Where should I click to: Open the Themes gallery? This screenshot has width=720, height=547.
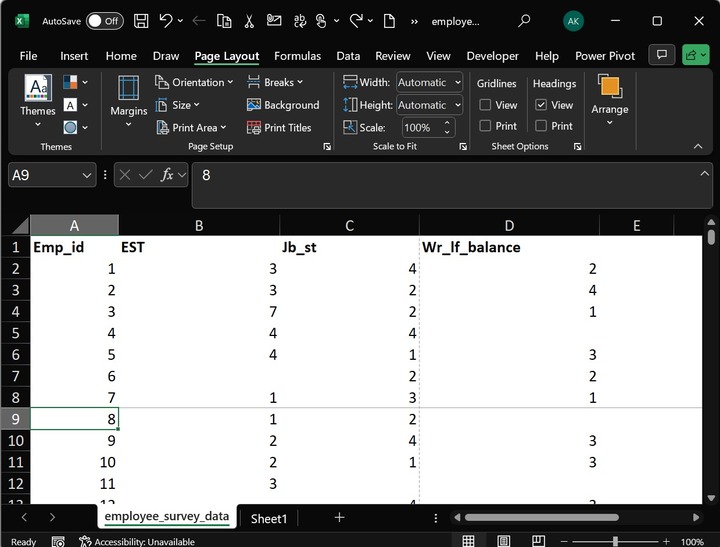point(38,96)
